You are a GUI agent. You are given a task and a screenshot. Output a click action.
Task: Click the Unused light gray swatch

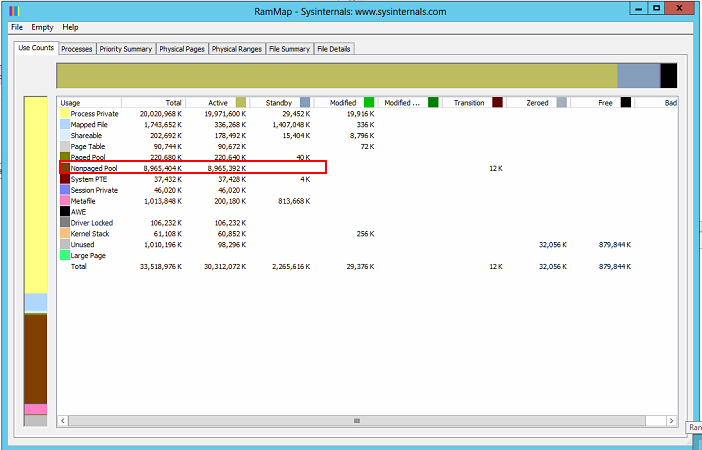click(x=65, y=244)
